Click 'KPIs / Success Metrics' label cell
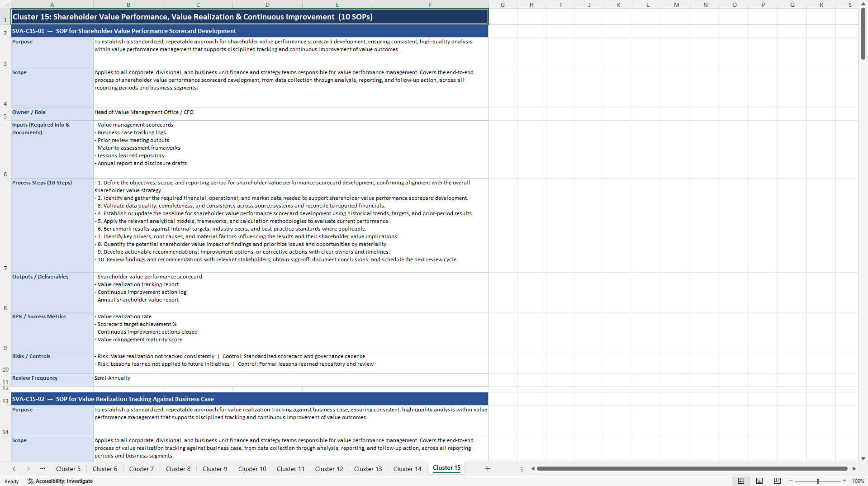868x486 pixels. [52, 332]
